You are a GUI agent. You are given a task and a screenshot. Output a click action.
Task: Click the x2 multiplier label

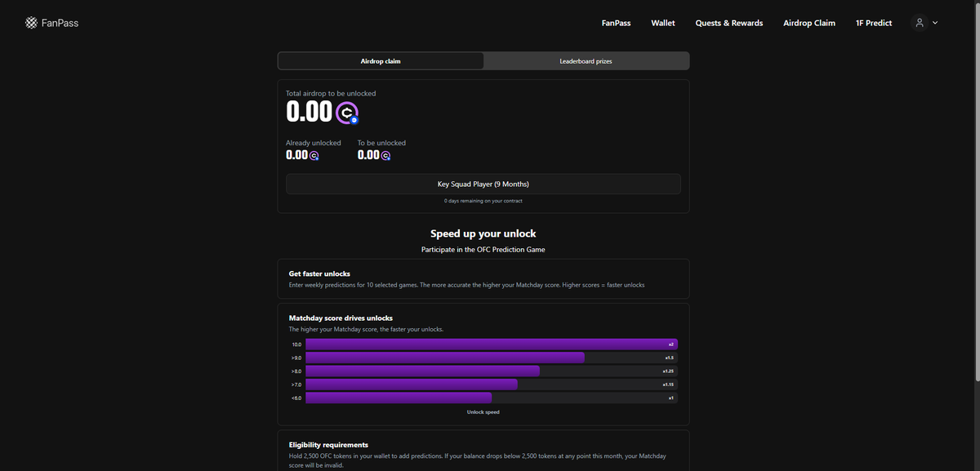point(670,344)
